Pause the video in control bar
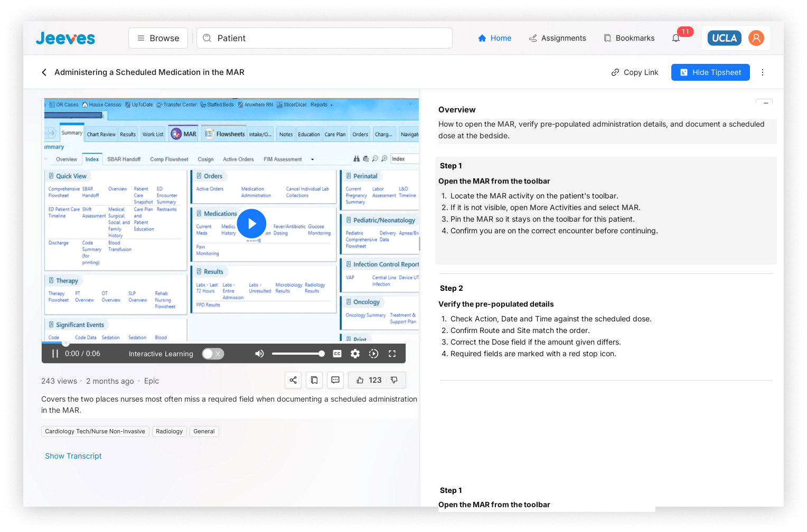This screenshot has height=532, width=807. (x=55, y=354)
